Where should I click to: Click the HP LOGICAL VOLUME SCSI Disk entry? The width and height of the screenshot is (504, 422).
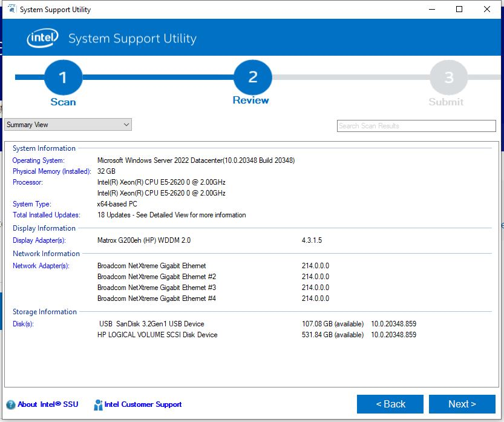157,335
